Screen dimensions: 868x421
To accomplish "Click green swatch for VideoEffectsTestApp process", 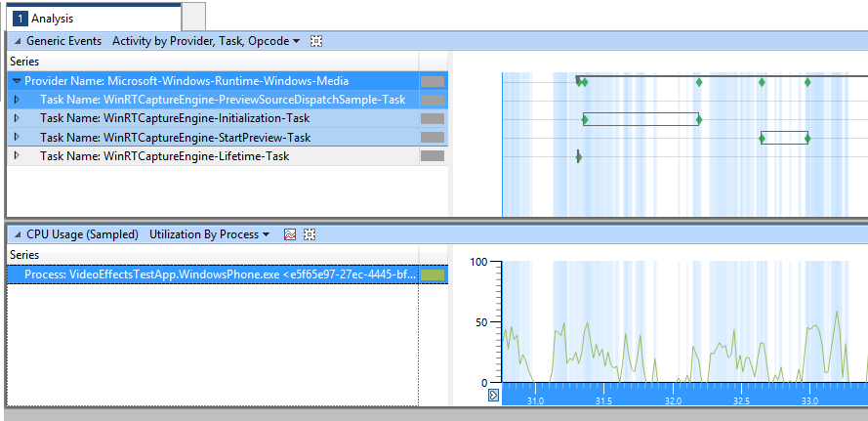I will [433, 274].
